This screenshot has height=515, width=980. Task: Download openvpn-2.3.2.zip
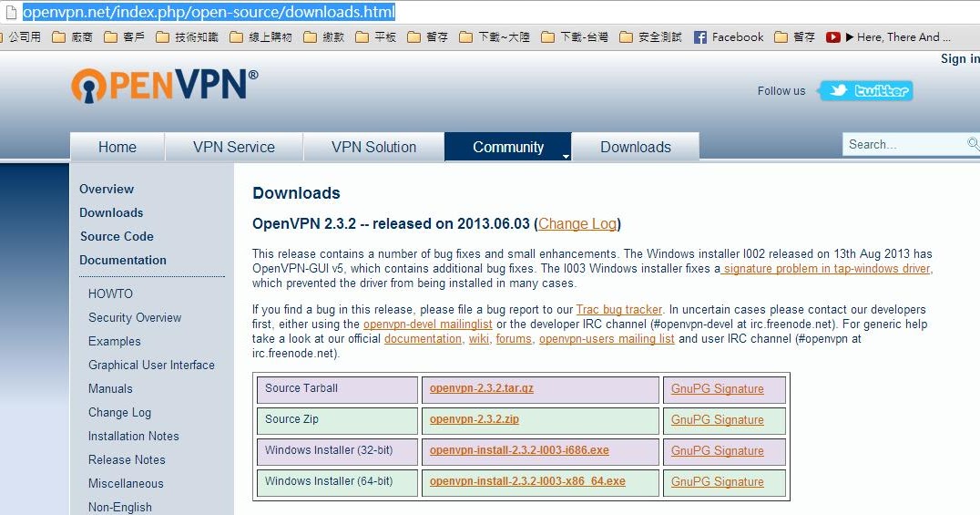pos(475,419)
